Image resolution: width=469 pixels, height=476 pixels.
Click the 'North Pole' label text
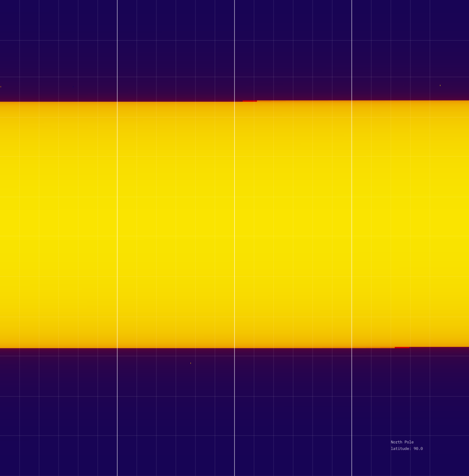(402, 442)
